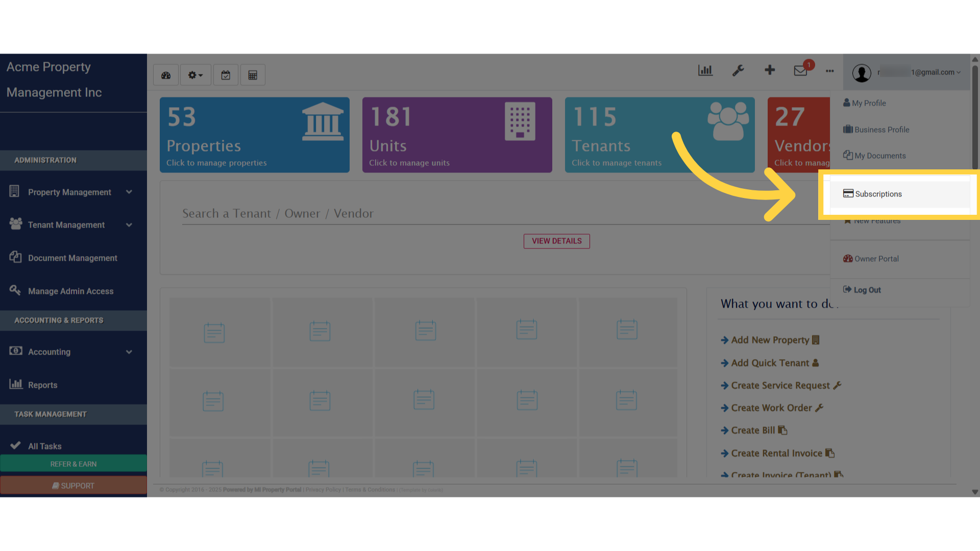Select Subscriptions from the profile menu
Image resolution: width=980 pixels, height=551 pixels.
tap(878, 194)
